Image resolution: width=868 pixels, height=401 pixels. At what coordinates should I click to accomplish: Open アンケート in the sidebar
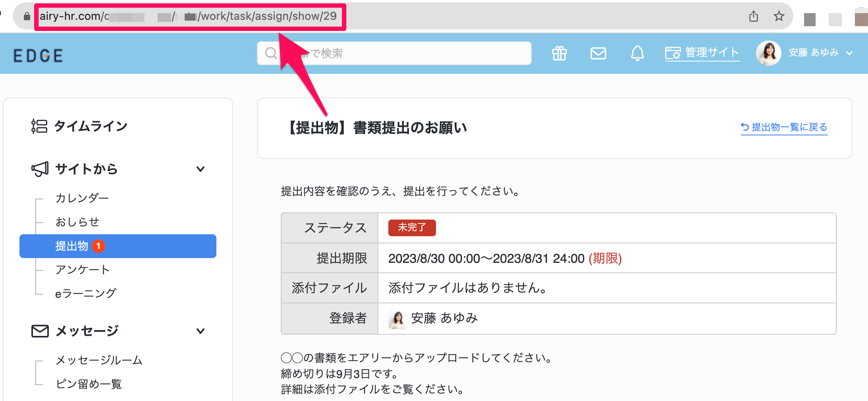(x=83, y=270)
